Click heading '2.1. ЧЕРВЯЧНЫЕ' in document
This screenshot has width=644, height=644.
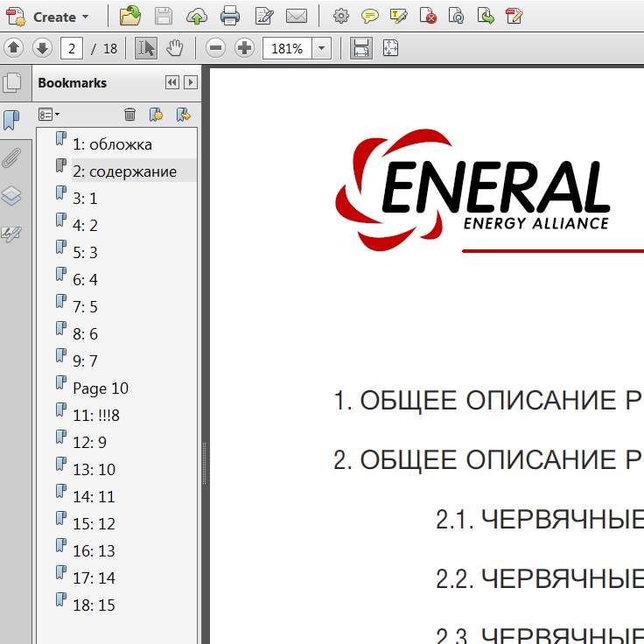tap(540, 519)
